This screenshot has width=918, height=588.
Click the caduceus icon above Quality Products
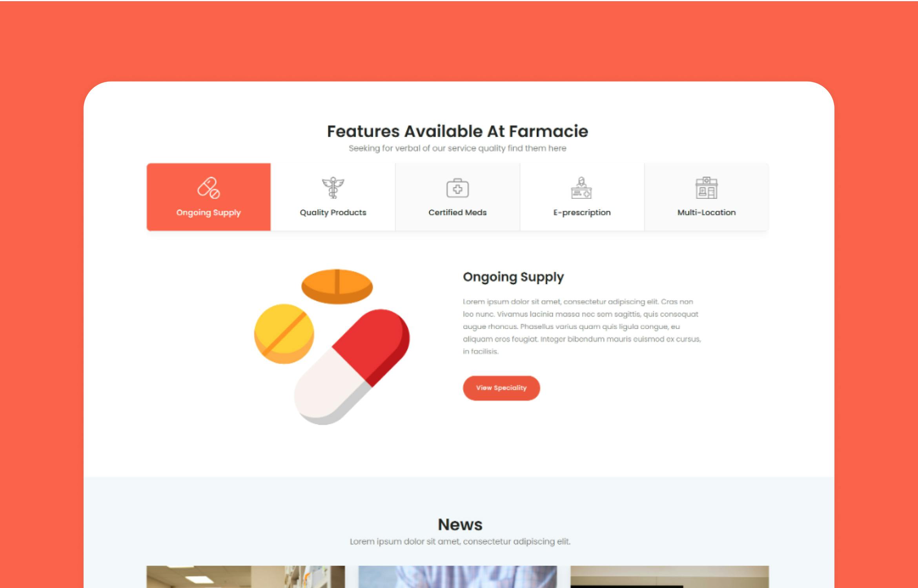[x=333, y=188]
